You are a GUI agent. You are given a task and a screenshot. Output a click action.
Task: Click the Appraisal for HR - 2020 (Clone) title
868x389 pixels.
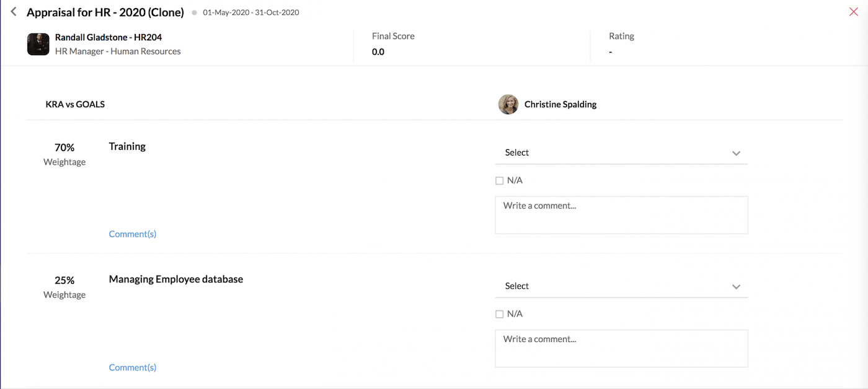pyautogui.click(x=105, y=12)
